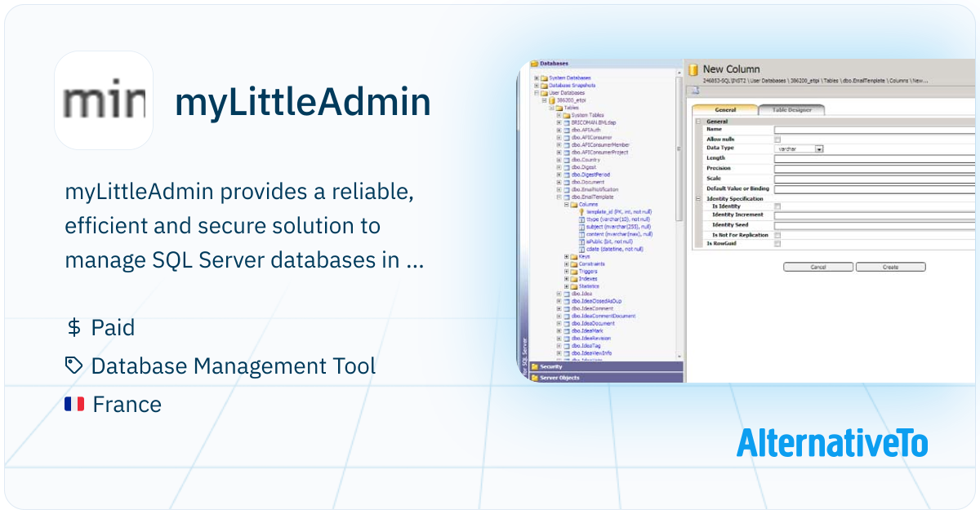
Task: Expand the System Databases tree node
Action: [x=537, y=78]
